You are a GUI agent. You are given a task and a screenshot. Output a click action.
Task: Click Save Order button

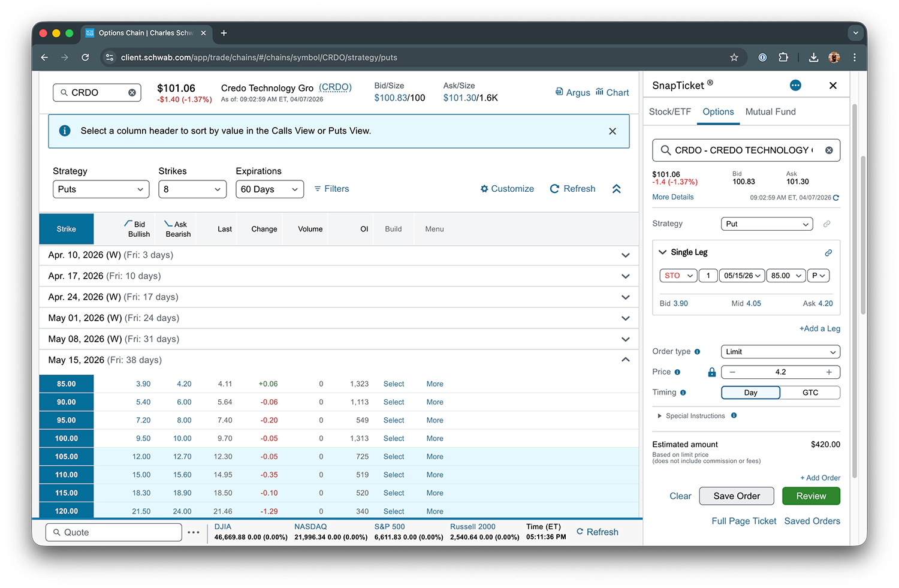(737, 496)
